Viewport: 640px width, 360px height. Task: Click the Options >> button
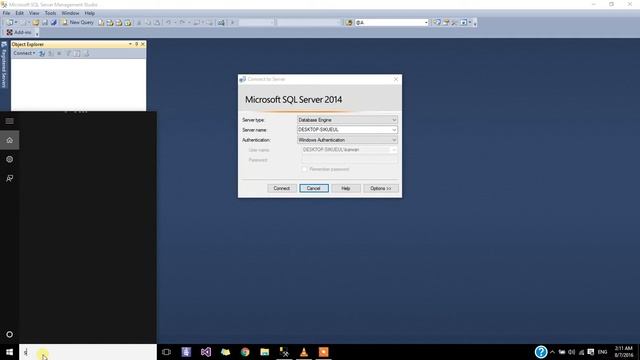tap(381, 188)
